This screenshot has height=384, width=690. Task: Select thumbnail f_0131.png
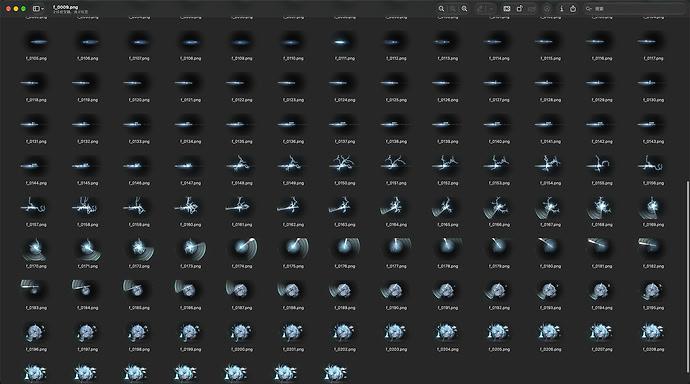click(36, 125)
